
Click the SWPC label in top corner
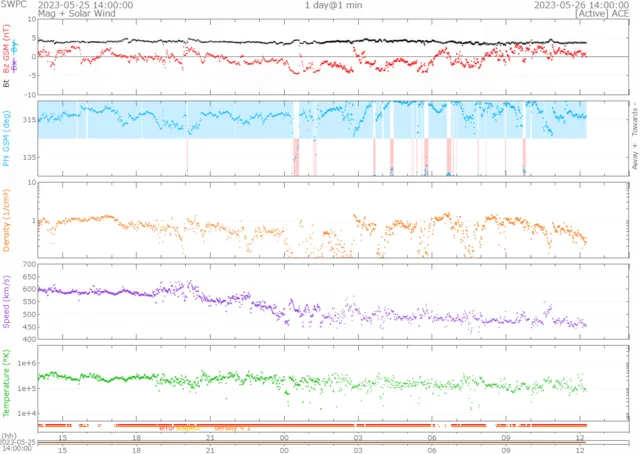click(x=9, y=4)
